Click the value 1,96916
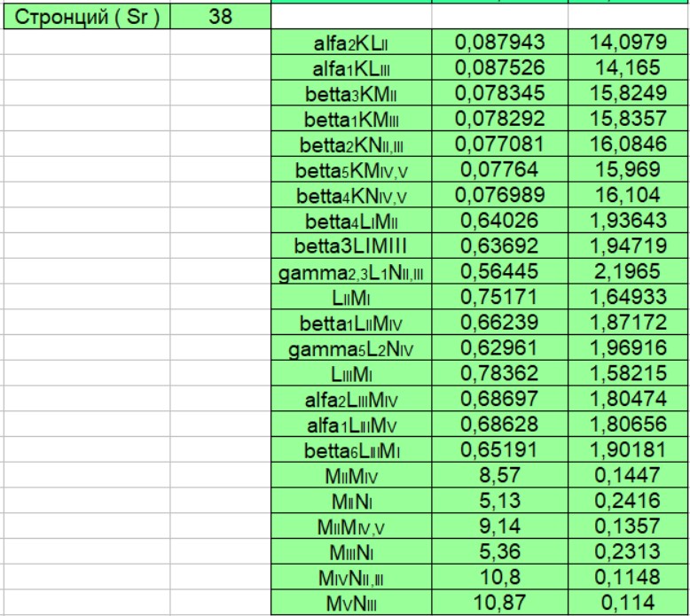 (x=628, y=348)
